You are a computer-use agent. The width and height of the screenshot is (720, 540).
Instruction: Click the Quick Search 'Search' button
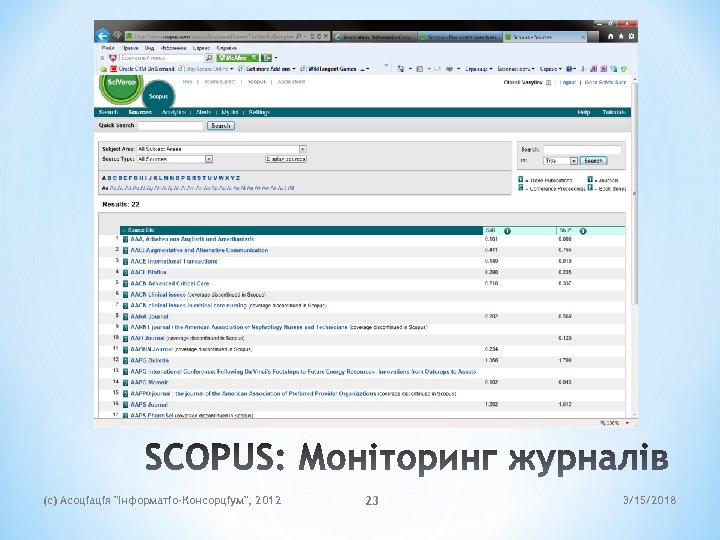point(221,125)
